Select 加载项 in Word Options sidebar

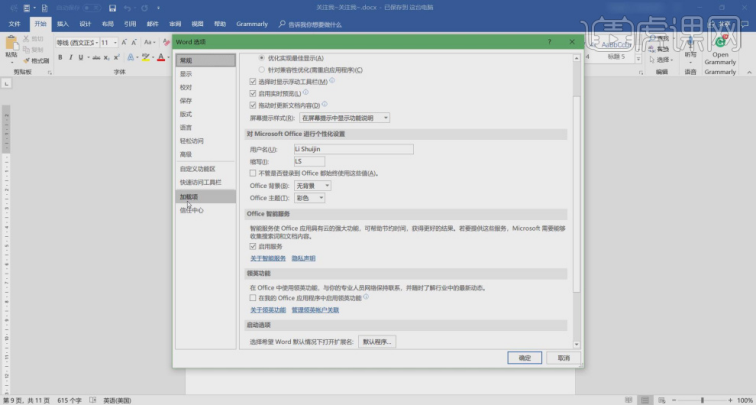(x=206, y=197)
